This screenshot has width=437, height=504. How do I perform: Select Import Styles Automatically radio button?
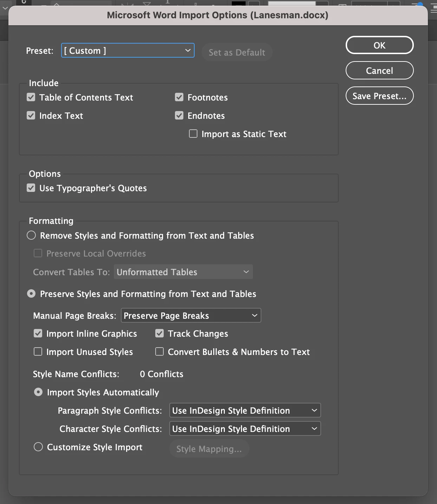(x=38, y=392)
